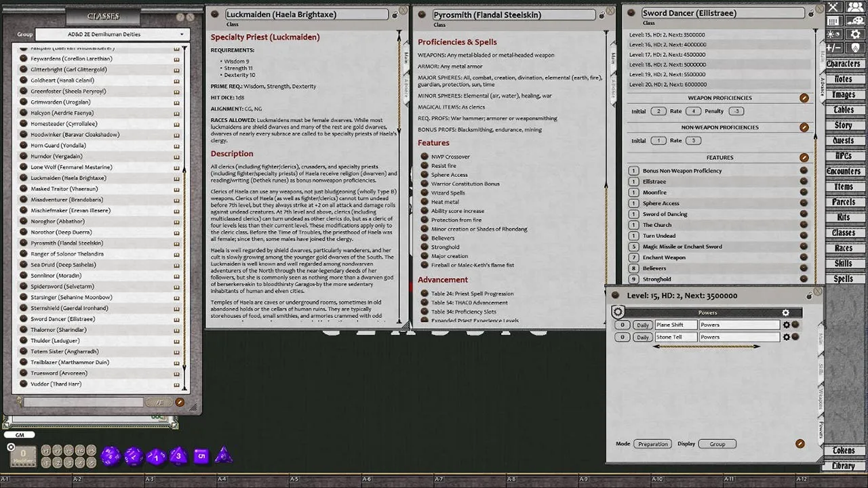This screenshot has height=488, width=868.
Task: Open the Sword of Dancing feature link icon
Action: pyautogui.click(x=804, y=214)
